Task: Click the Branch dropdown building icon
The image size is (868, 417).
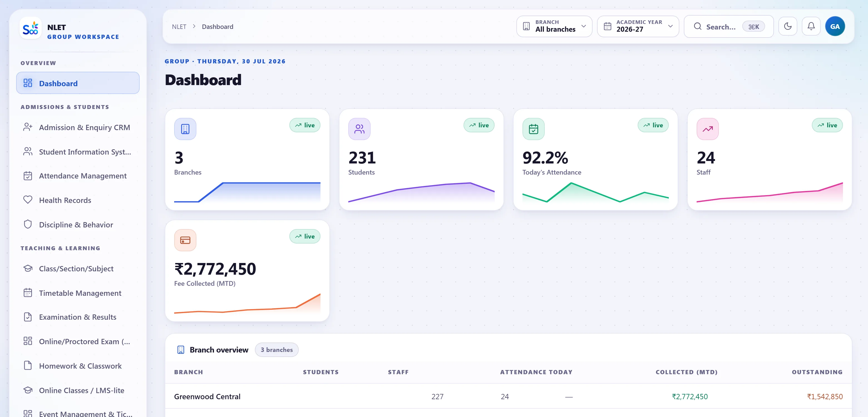Action: 526,26
